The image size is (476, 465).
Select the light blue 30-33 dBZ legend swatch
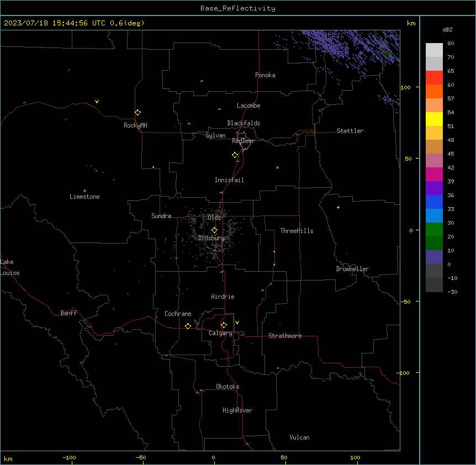(x=434, y=215)
